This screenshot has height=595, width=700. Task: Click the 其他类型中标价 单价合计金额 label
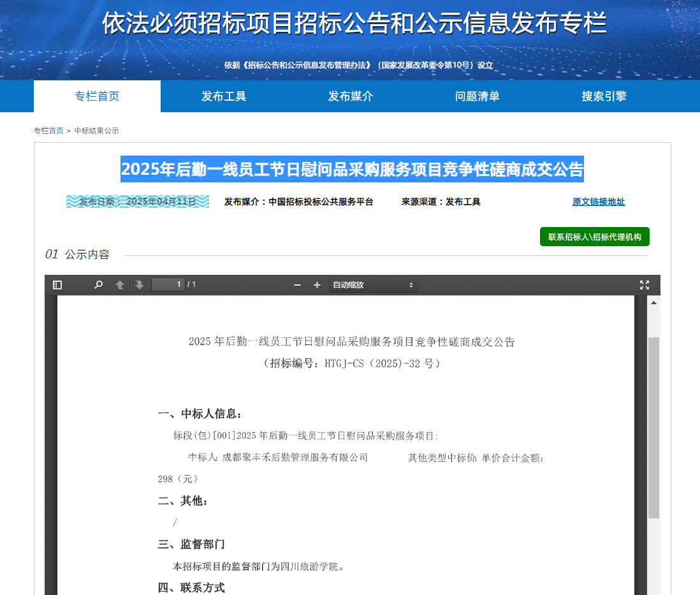pos(476,458)
